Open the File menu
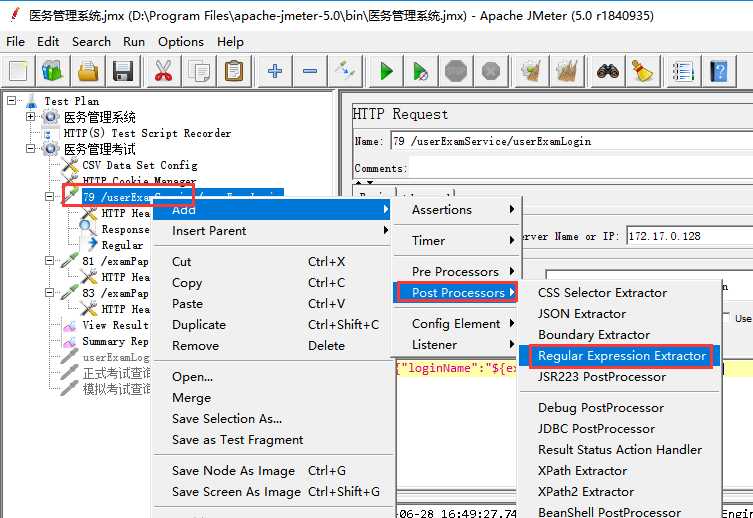The width and height of the screenshot is (753, 518). coord(15,42)
